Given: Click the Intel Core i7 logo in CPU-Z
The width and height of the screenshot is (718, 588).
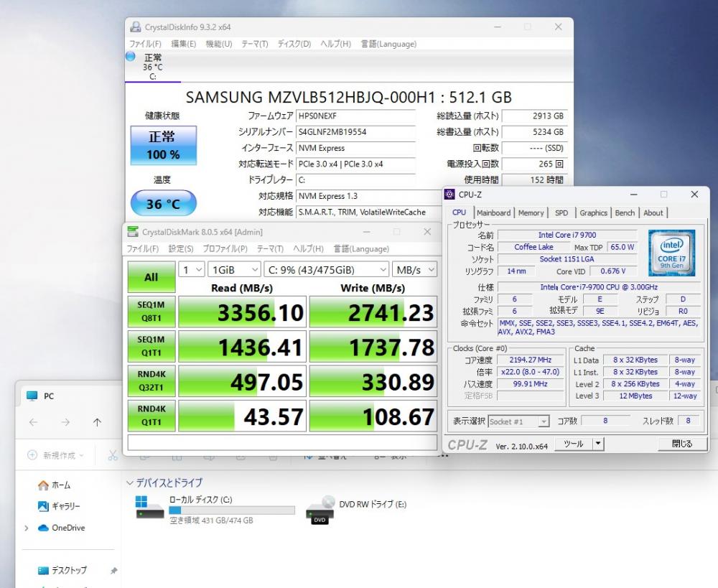Looking at the screenshot, I should 671,253.
